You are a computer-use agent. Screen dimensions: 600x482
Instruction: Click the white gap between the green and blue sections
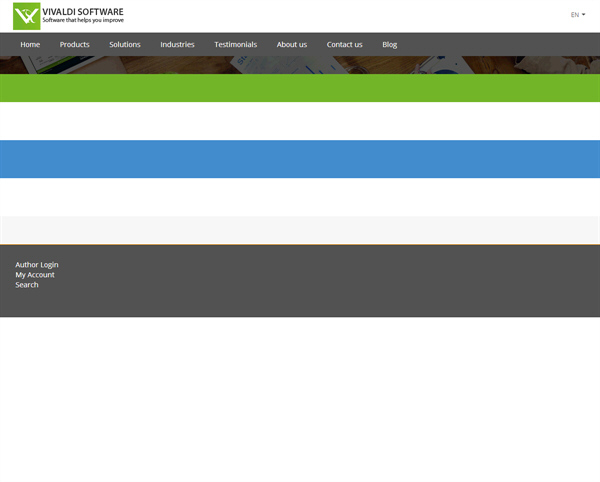(x=300, y=121)
